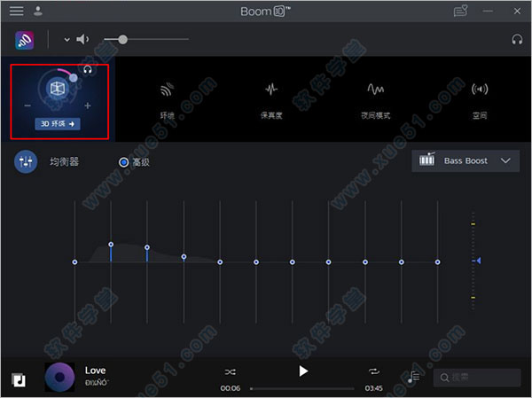Mute the system volume speaker icon

click(x=82, y=39)
